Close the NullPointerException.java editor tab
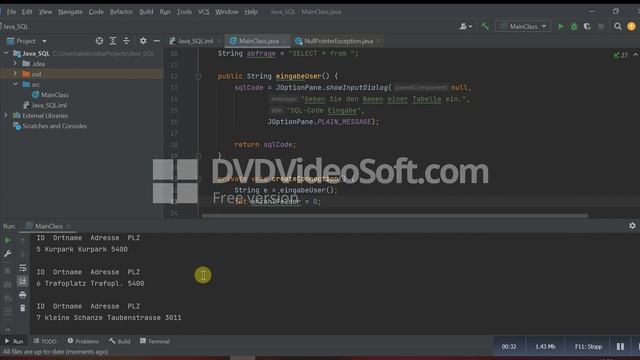The width and height of the screenshot is (640, 360). pyautogui.click(x=378, y=41)
